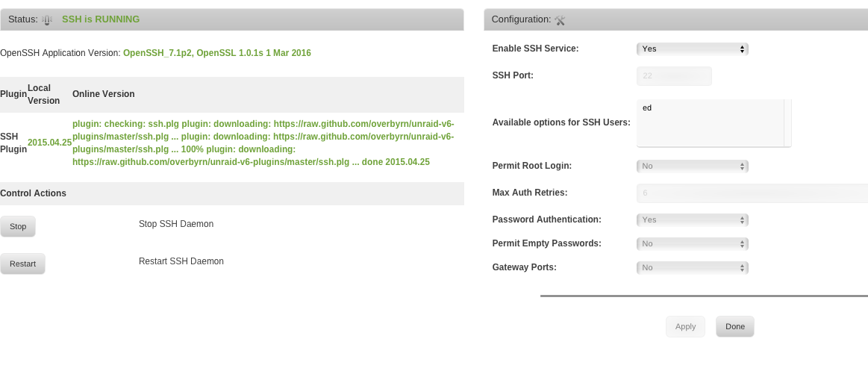
Task: Open the Enable SSH Service dropdown
Action: [693, 49]
